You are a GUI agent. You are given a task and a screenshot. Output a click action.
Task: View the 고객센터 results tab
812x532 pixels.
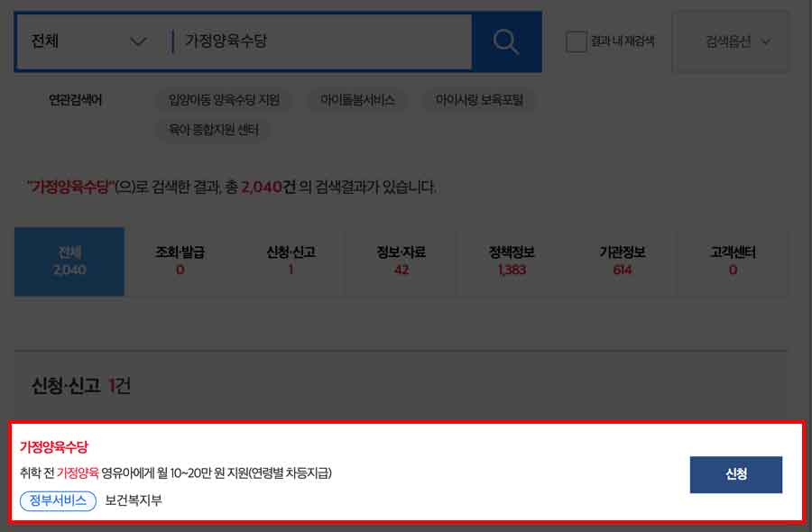731,261
